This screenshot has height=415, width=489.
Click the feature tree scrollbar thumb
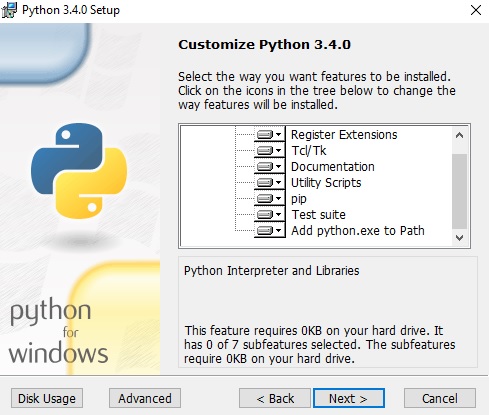pos(459,192)
